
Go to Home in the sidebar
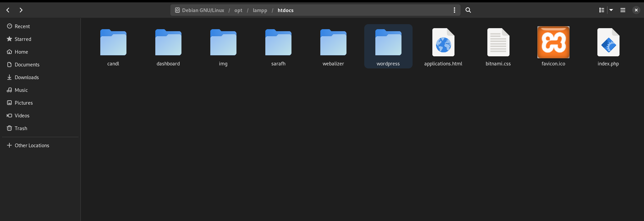(x=40, y=52)
